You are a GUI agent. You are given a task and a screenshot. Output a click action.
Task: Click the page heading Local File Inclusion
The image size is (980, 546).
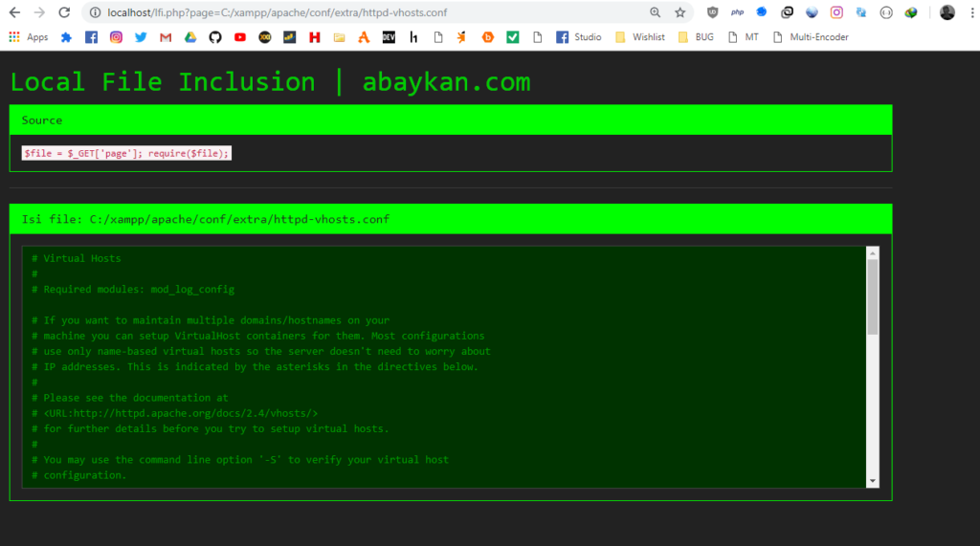270,82
